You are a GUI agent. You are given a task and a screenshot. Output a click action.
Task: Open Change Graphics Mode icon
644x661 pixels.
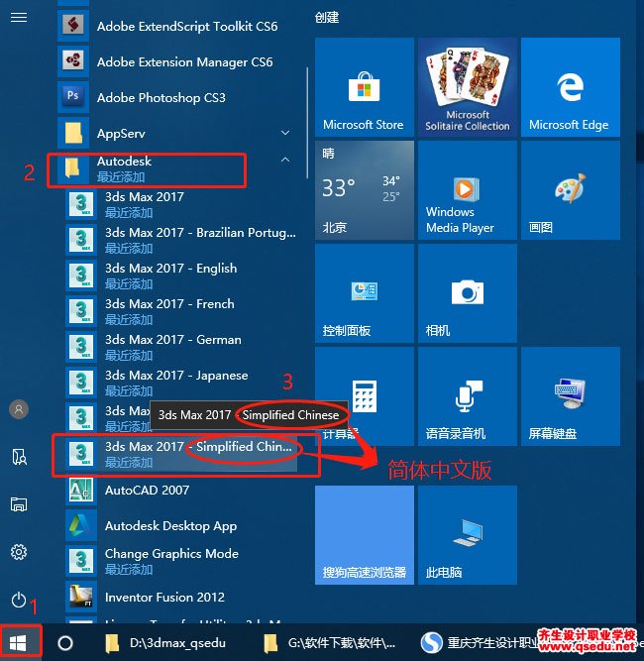(x=81, y=561)
